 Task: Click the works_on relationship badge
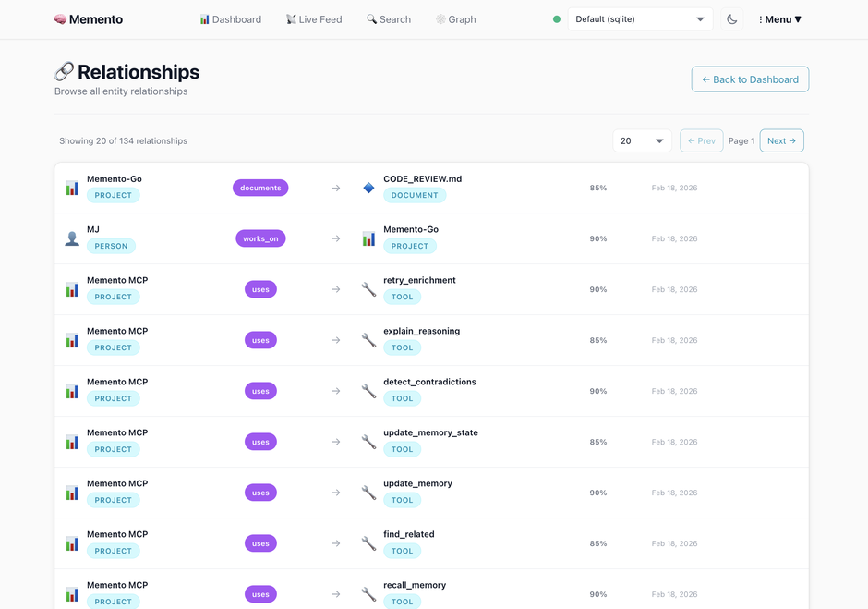[x=260, y=238]
